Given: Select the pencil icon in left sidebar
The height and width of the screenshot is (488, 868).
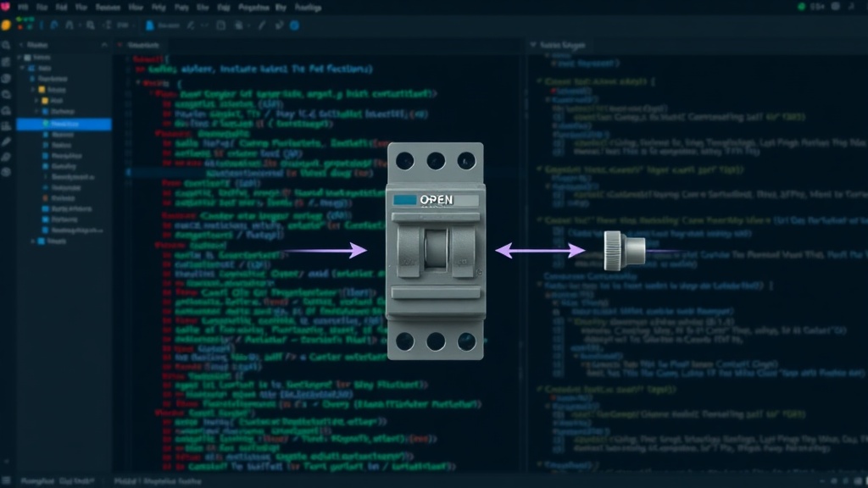Looking at the screenshot, I should tap(6, 141).
